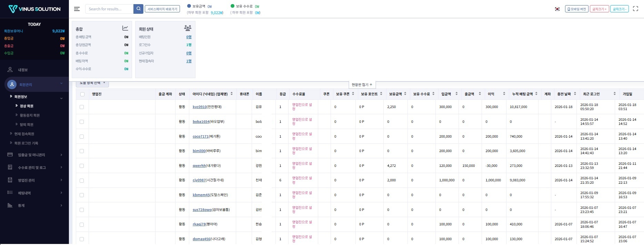Click the members group icon in 회원 상태 card
This screenshot has width=644, height=245.
[188, 28]
